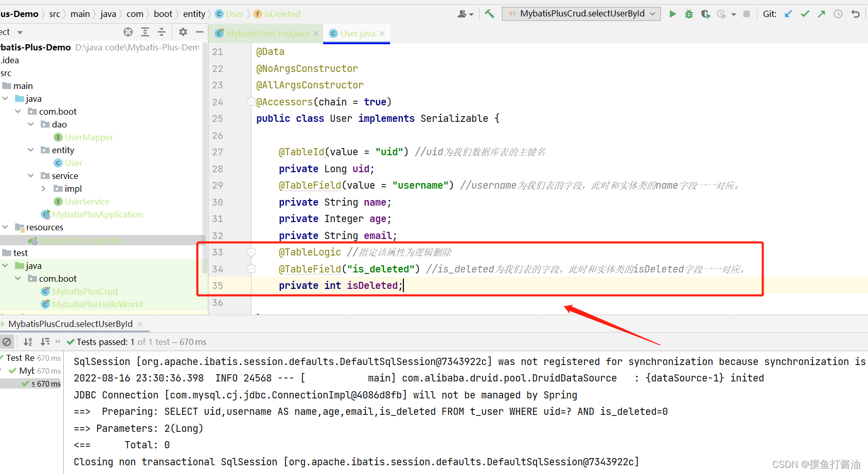Close the MybatisPlusCrud.selectUserById run tab
The width and height of the screenshot is (868, 474).
140,324
